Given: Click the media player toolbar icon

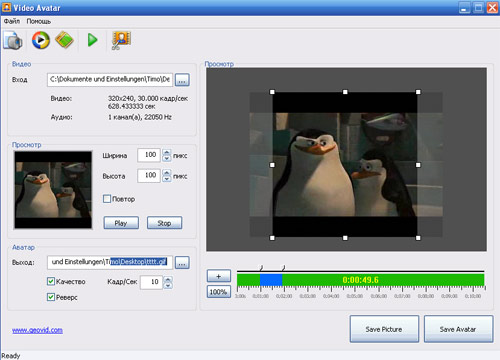Looking at the screenshot, I should pyautogui.click(x=41, y=40).
